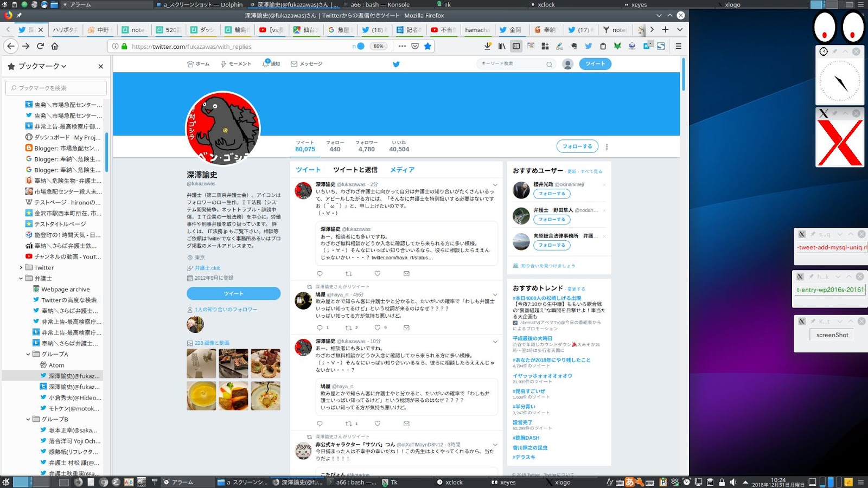Collapse the 弁護士 bookmark folder
The image size is (868, 488).
pyautogui.click(x=21, y=278)
